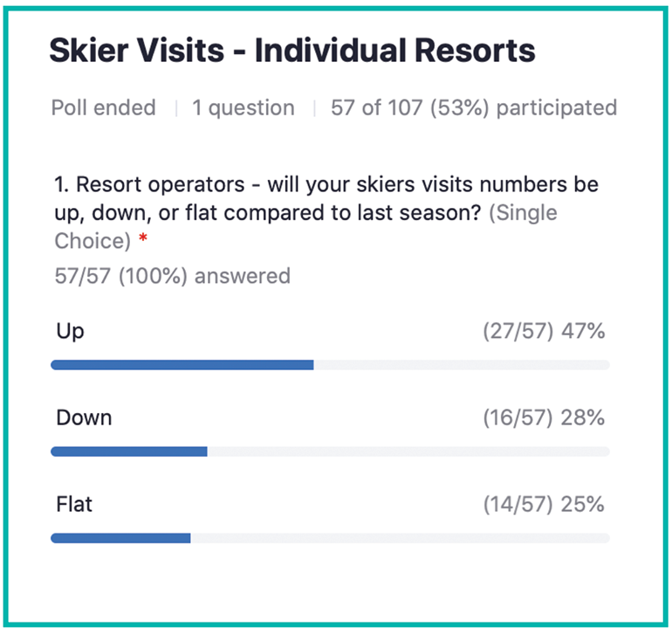Click the '(14/57) 25%' result count

tap(544, 504)
